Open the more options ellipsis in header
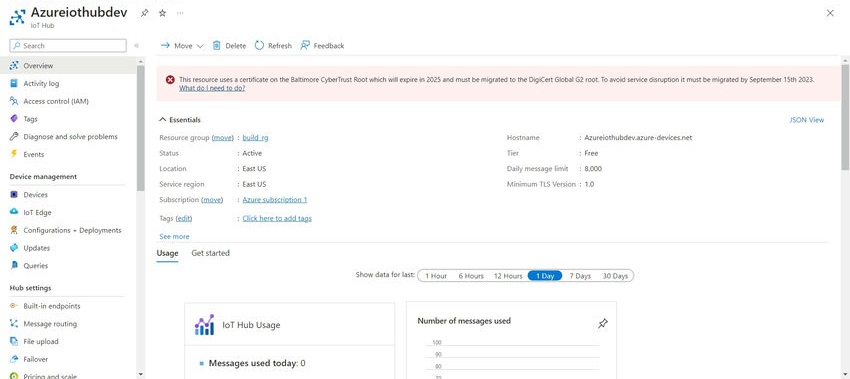850x379 pixels. 180,13
